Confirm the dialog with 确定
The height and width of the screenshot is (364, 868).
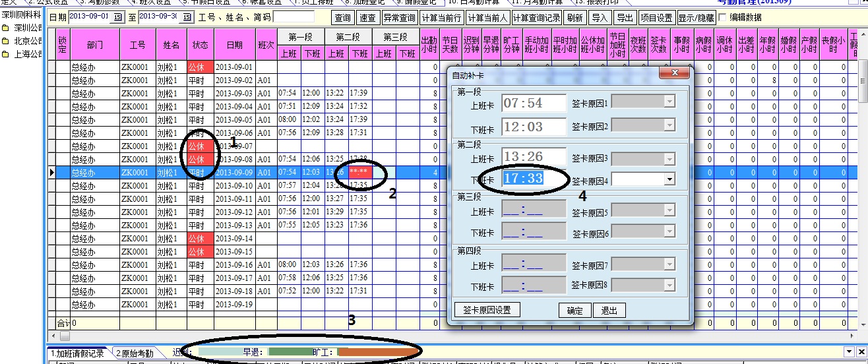[x=574, y=311]
